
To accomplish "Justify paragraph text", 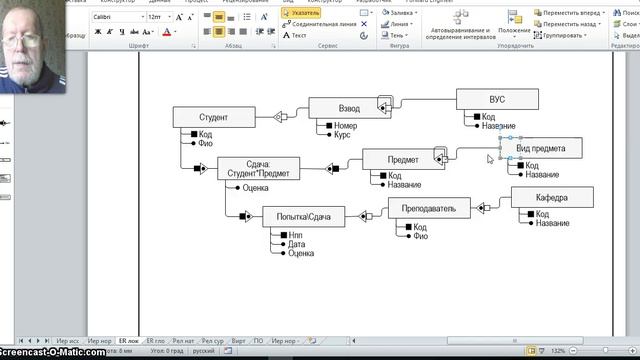I will pos(243,32).
